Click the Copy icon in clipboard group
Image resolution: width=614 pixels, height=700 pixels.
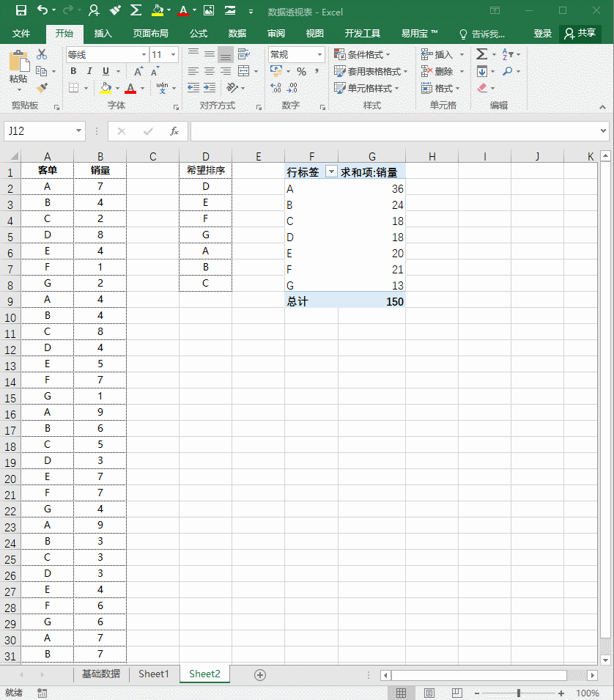pyautogui.click(x=42, y=71)
